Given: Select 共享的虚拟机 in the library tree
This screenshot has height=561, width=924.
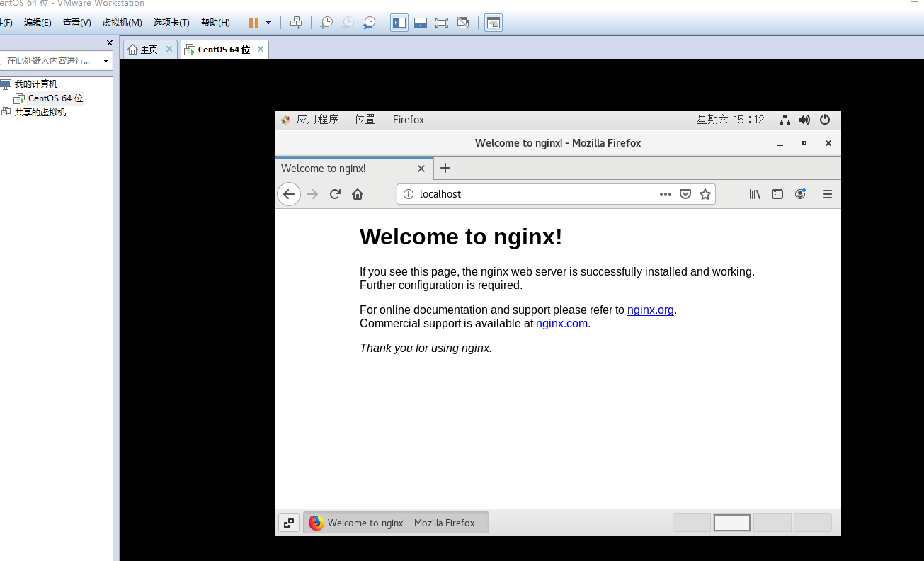Looking at the screenshot, I should [x=40, y=113].
